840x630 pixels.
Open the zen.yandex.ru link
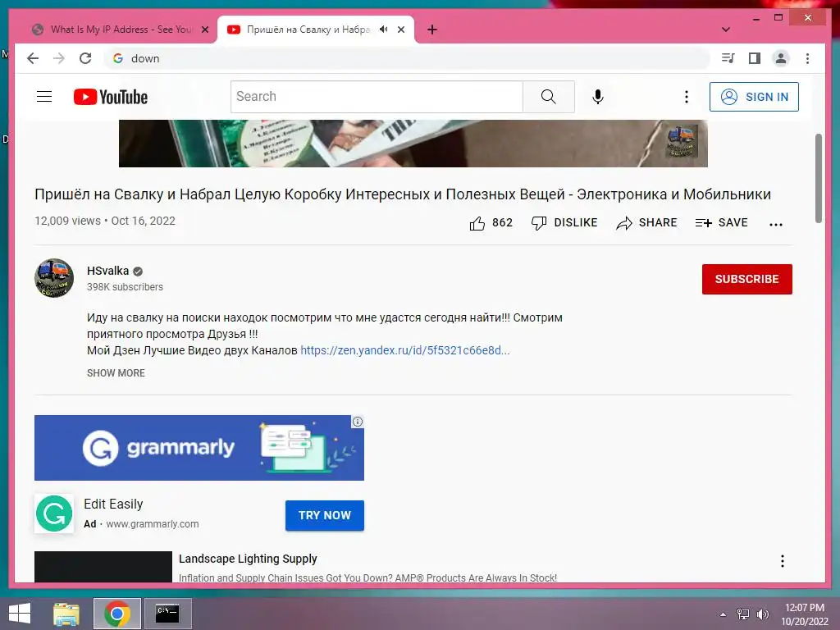[405, 350]
